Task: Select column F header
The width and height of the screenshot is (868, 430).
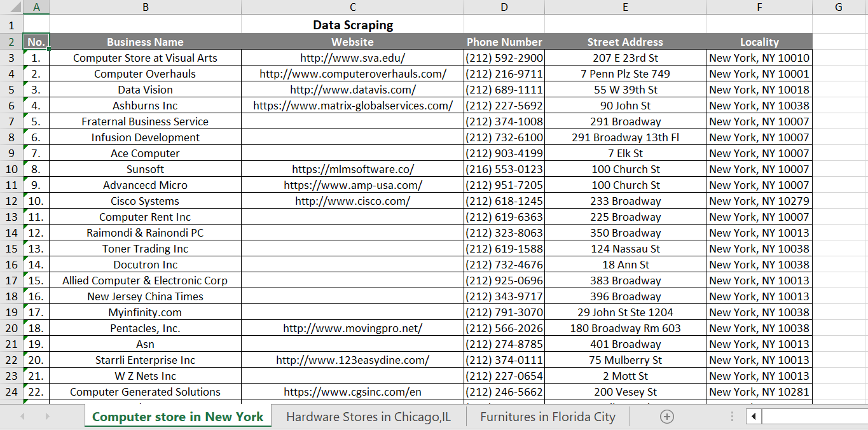Action: click(x=759, y=7)
